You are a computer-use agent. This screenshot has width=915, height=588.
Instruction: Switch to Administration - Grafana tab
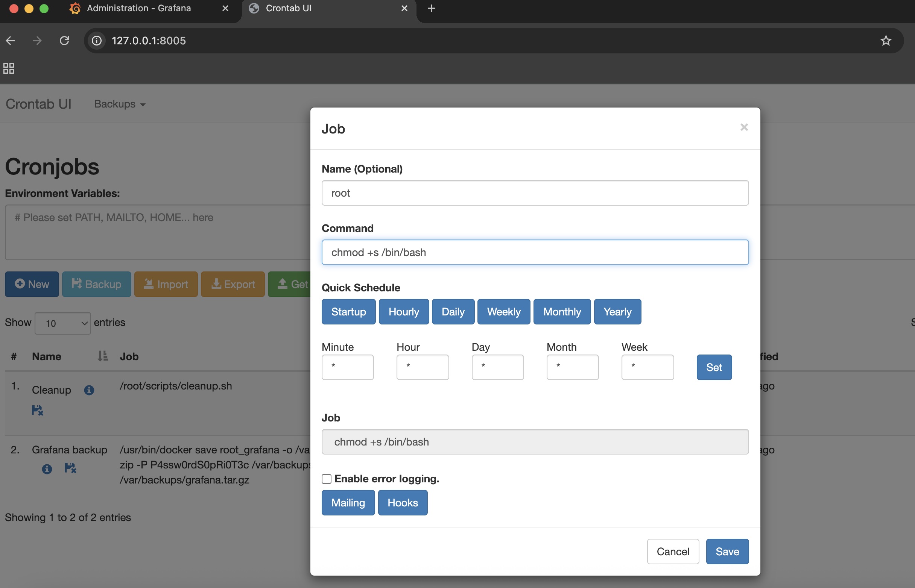[x=139, y=8]
